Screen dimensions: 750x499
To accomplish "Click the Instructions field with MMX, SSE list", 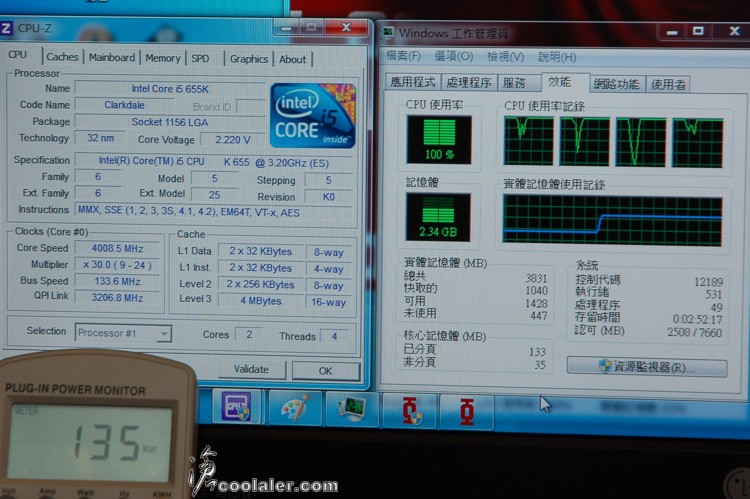I will click(x=214, y=211).
